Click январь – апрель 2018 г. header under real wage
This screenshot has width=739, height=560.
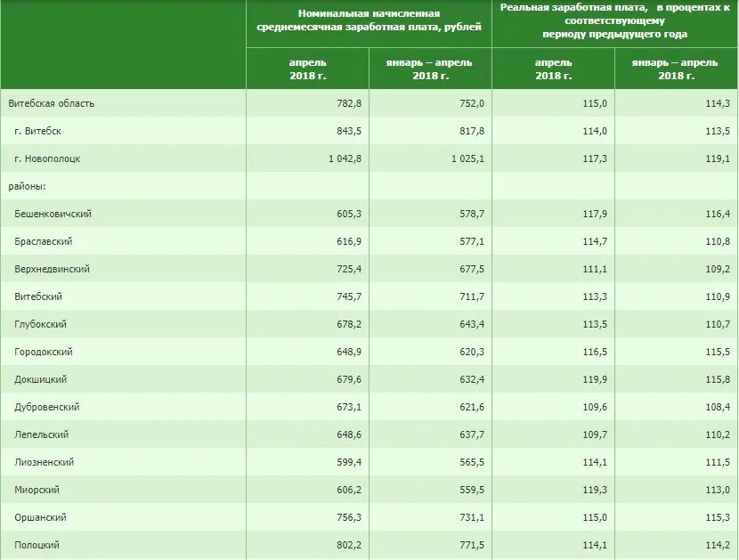[x=675, y=69]
